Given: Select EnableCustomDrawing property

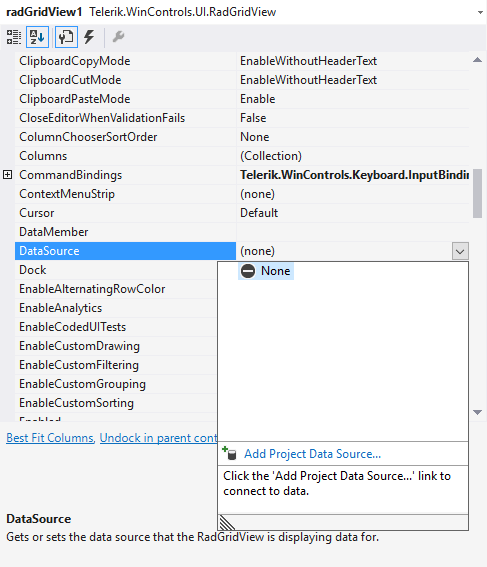Looking at the screenshot, I should click(x=116, y=346).
